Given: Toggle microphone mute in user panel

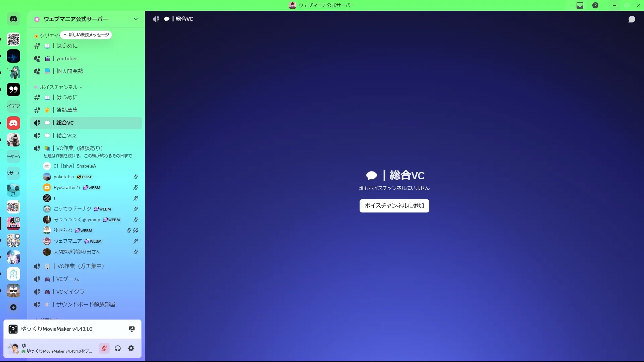Looking at the screenshot, I should pos(104,348).
